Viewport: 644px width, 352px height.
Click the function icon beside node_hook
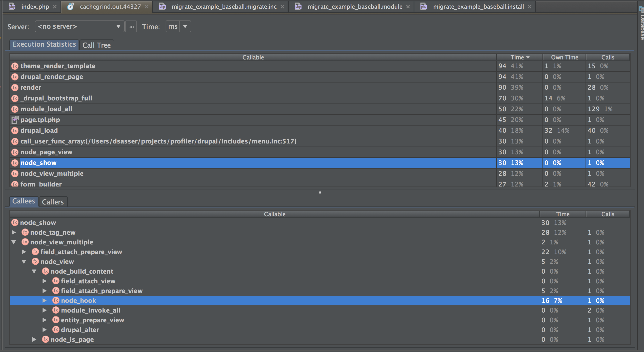56,301
